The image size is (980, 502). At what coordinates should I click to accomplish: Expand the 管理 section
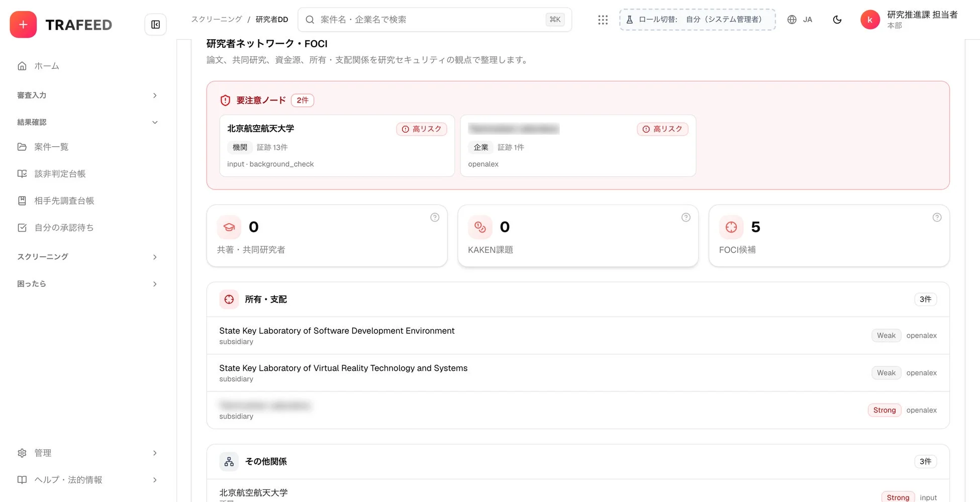88,453
